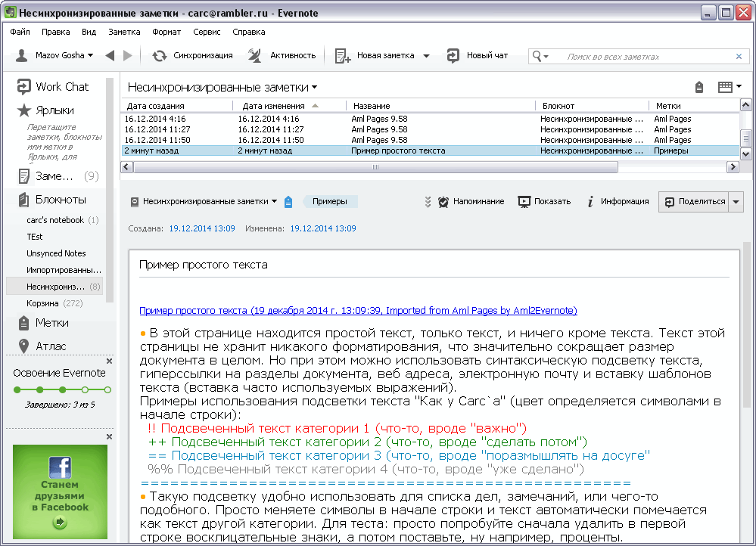
Task: Click the Поделиться share button
Action: (694, 202)
